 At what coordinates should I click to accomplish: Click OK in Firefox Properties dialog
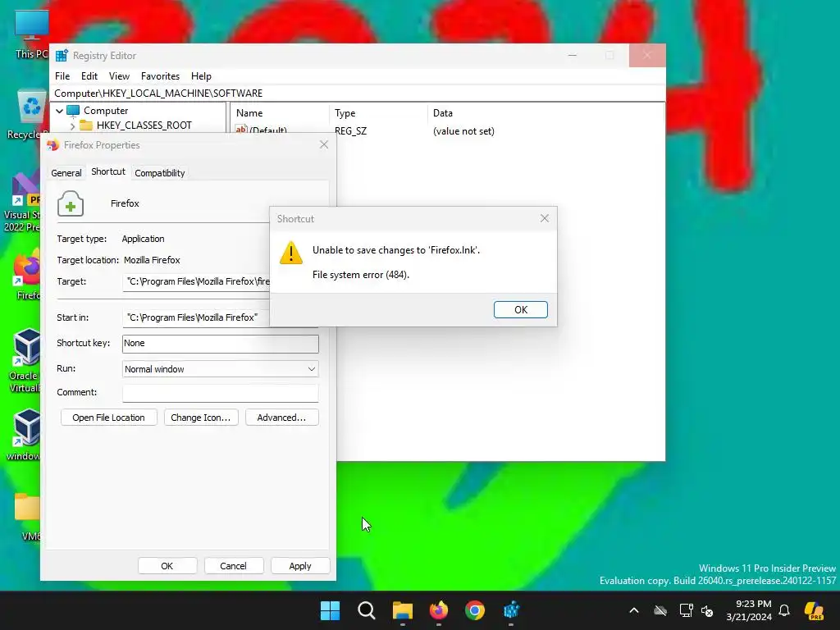pos(167,566)
